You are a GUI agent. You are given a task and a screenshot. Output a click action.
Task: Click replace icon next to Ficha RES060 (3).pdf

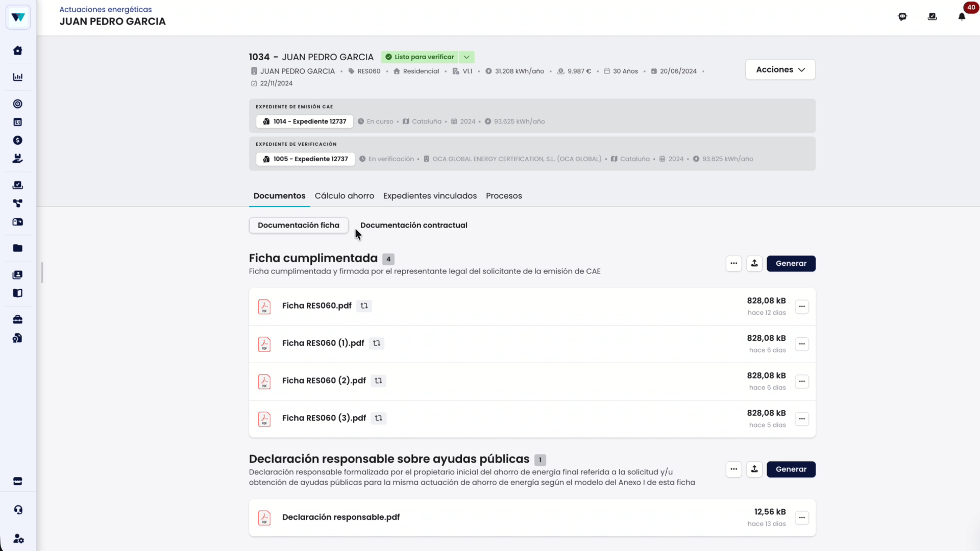pos(378,418)
